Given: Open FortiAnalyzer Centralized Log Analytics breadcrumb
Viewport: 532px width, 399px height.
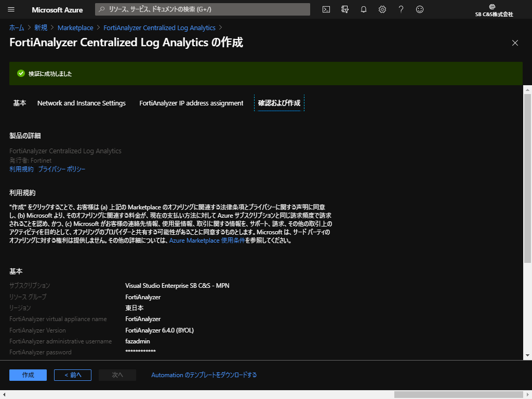Looking at the screenshot, I should (159, 28).
